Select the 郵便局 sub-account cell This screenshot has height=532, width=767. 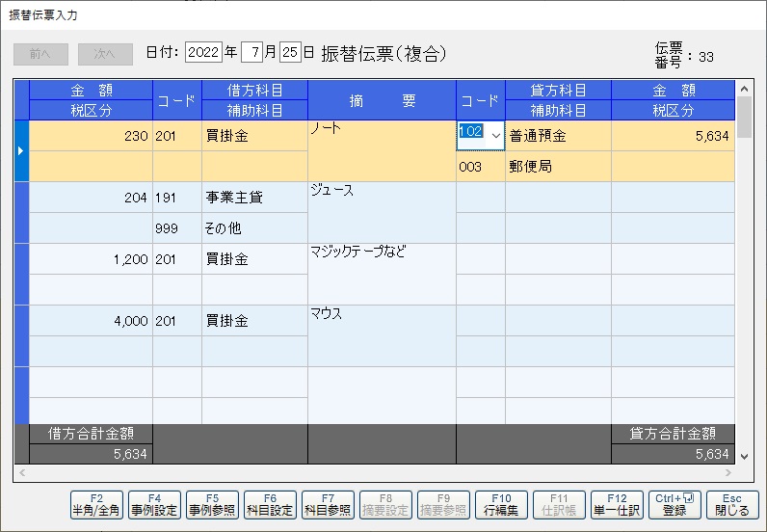click(557, 167)
